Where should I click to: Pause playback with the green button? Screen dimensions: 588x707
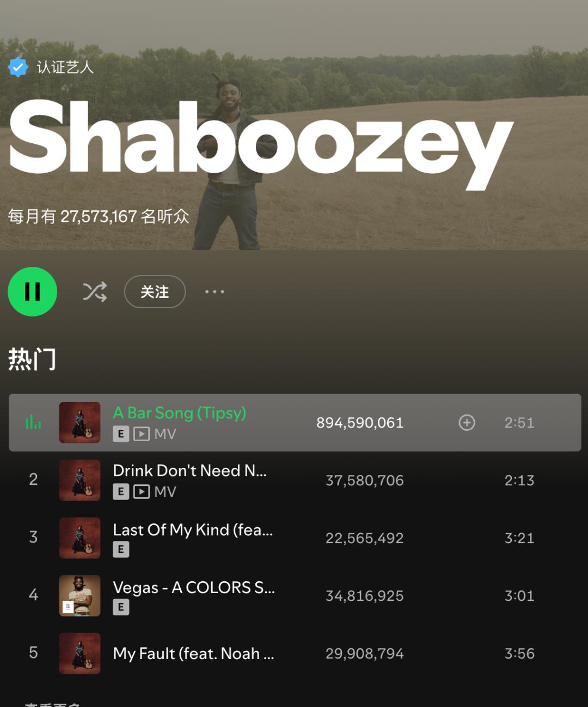32,291
